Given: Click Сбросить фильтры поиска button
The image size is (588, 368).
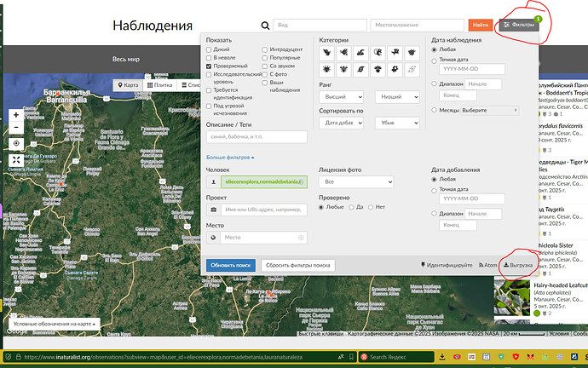Looking at the screenshot, I should 297,265.
